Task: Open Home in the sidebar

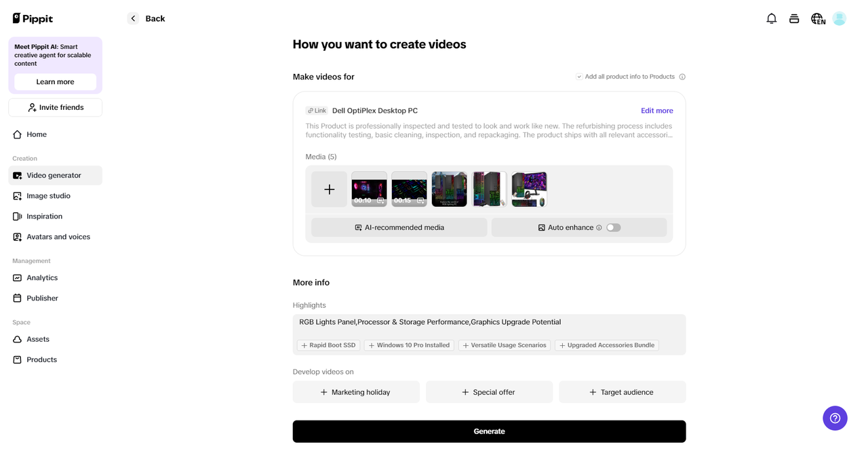Action: click(56, 134)
